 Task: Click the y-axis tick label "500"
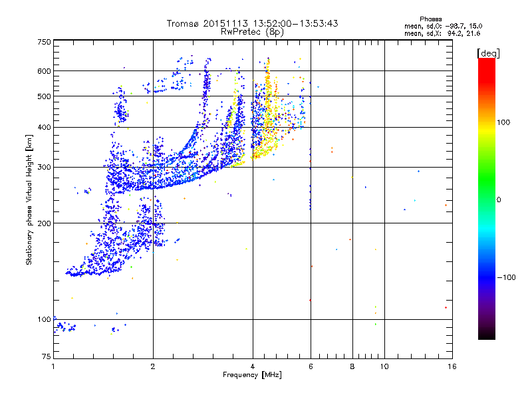pos(44,96)
